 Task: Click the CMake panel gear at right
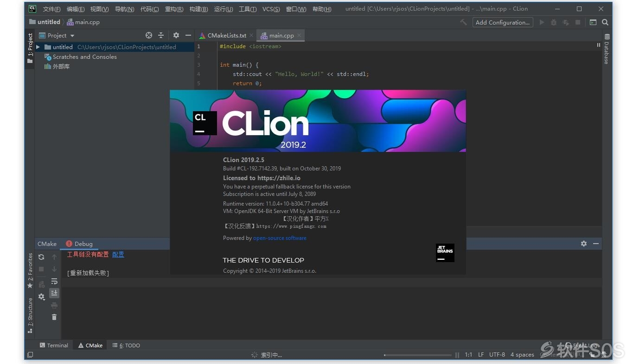pos(584,244)
